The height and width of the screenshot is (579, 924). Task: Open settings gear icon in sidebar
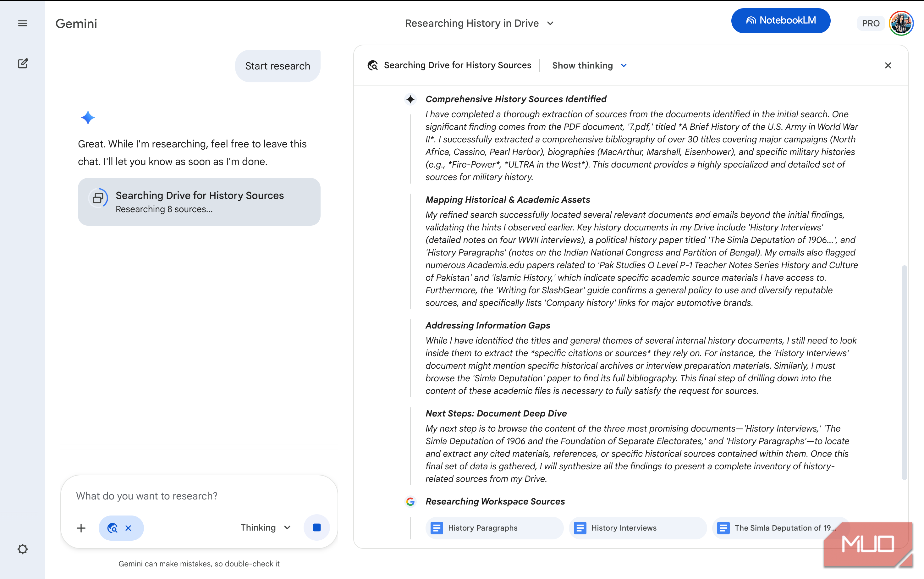(23, 549)
